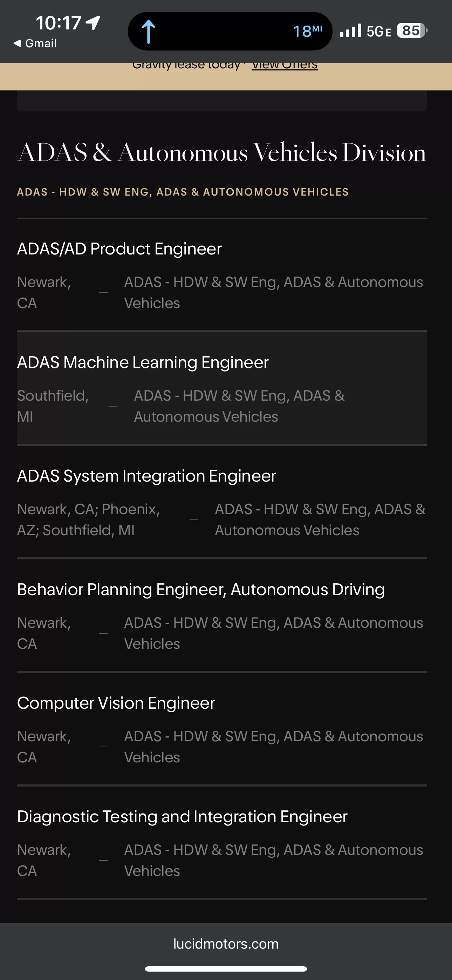The width and height of the screenshot is (452, 980).
Task: Open ADAS Machine Learning Engineer listing
Action: pos(222,388)
